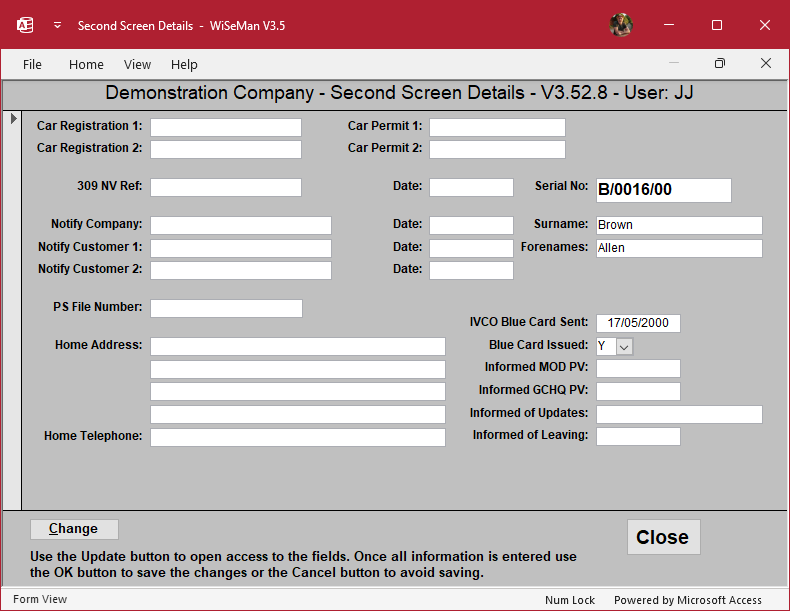Screen dimensions: 790x611
Task: Open the Help menu
Action: click(184, 64)
